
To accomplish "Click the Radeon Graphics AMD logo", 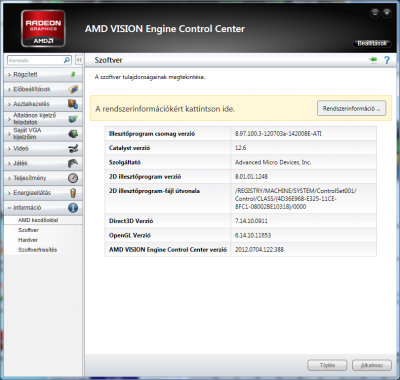I will coord(43,28).
